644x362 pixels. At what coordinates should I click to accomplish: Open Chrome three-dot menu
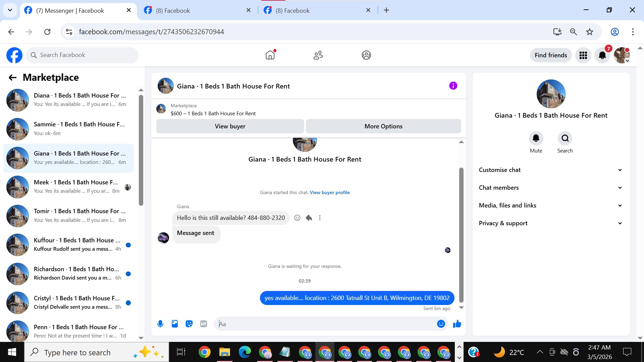pos(633,32)
